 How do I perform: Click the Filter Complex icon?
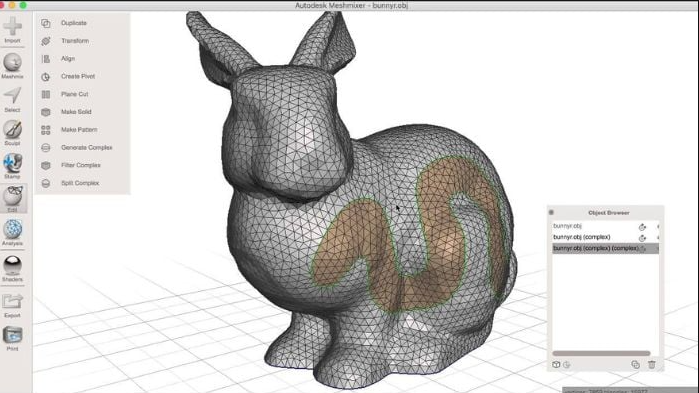(45, 165)
